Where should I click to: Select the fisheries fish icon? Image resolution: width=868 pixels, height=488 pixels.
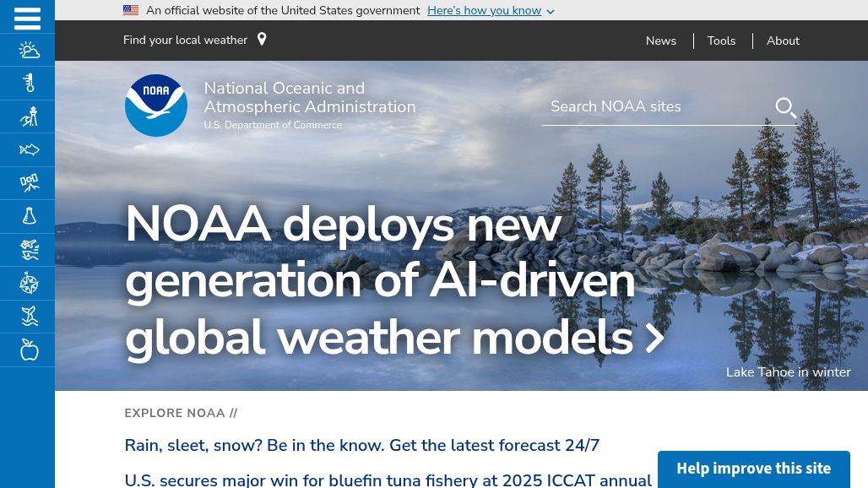[28, 149]
